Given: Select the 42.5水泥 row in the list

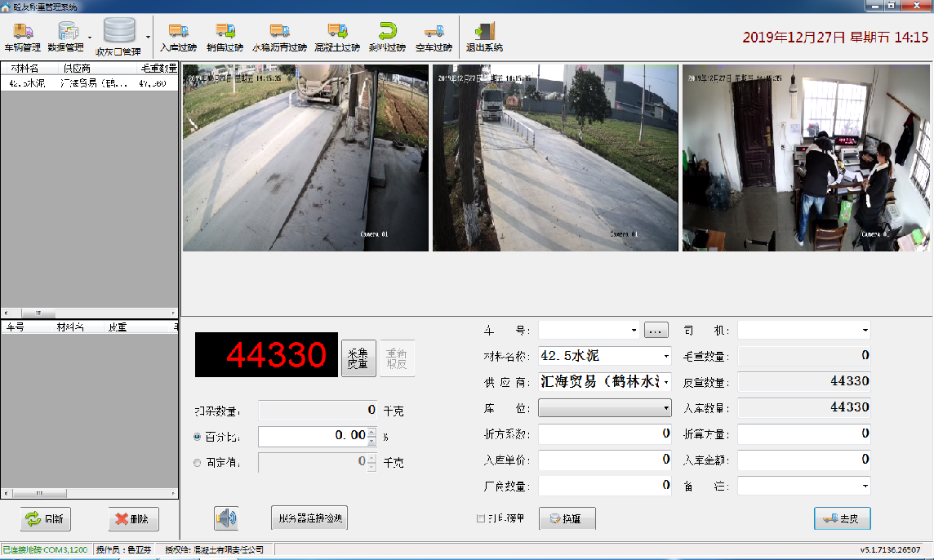Looking at the screenshot, I should point(88,83).
